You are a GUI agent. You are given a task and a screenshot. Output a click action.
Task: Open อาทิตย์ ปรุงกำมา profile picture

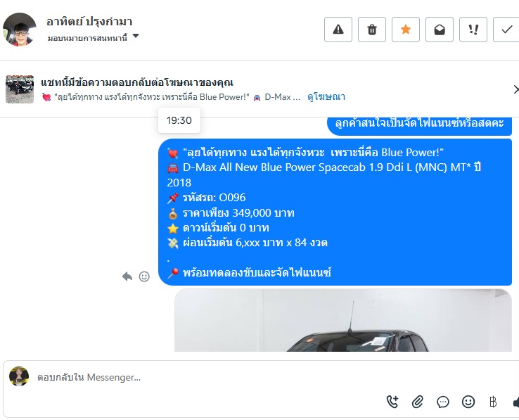pyautogui.click(x=19, y=30)
